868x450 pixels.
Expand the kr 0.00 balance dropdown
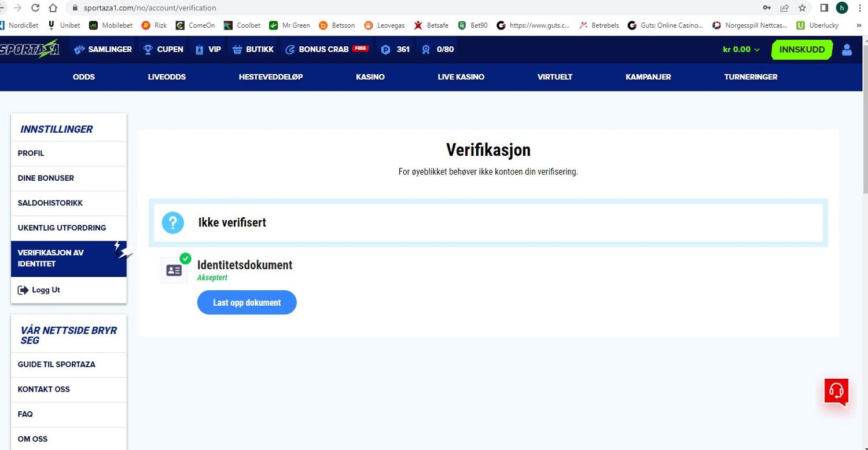(x=741, y=49)
